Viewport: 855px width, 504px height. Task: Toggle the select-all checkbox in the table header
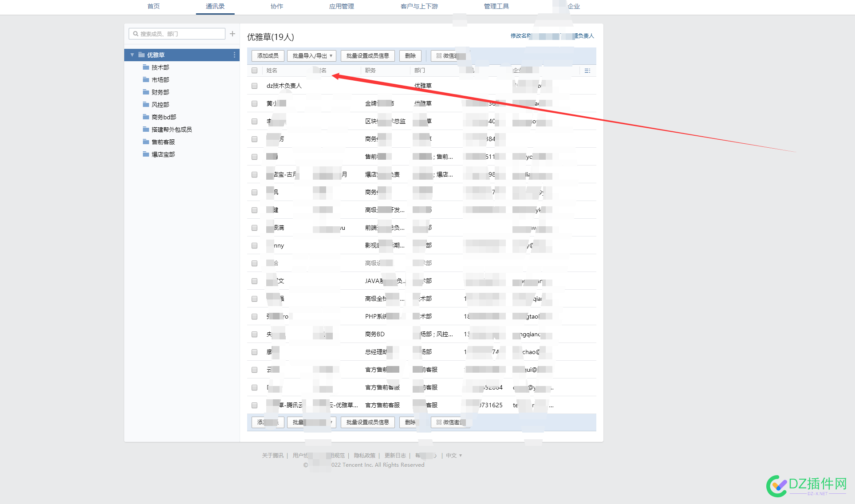pos(254,71)
